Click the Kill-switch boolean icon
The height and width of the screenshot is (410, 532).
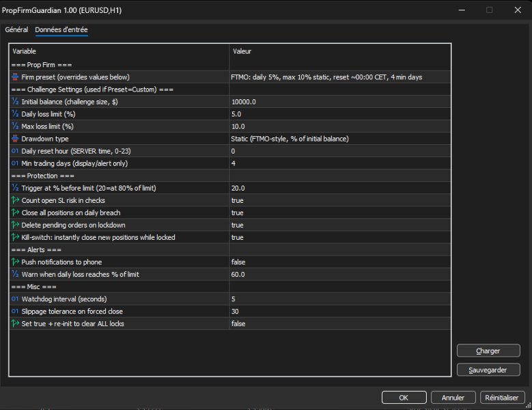pyautogui.click(x=15, y=237)
